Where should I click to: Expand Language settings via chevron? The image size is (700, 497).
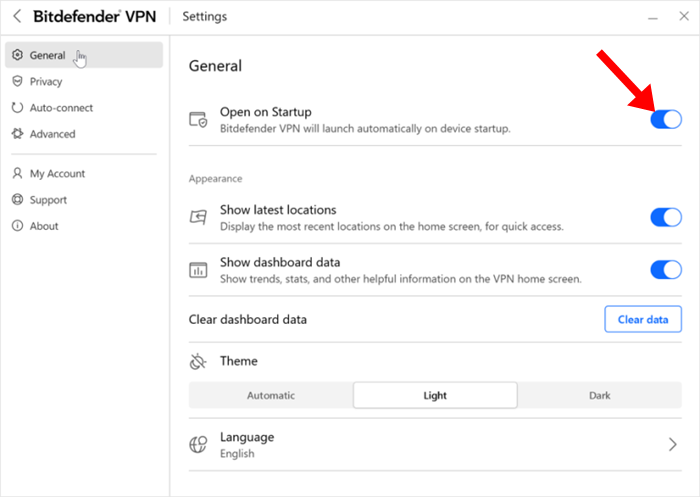pyautogui.click(x=672, y=444)
